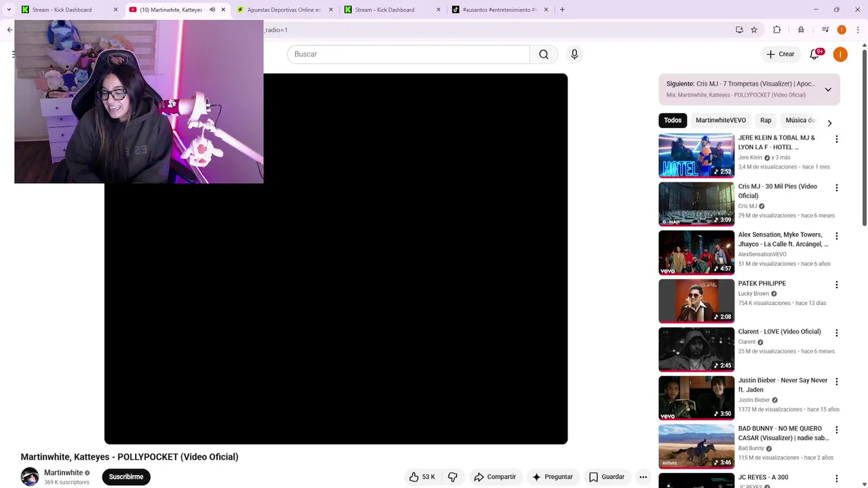Open the Chrome profile avatar
The height and width of the screenshot is (488, 868).
tap(842, 30)
